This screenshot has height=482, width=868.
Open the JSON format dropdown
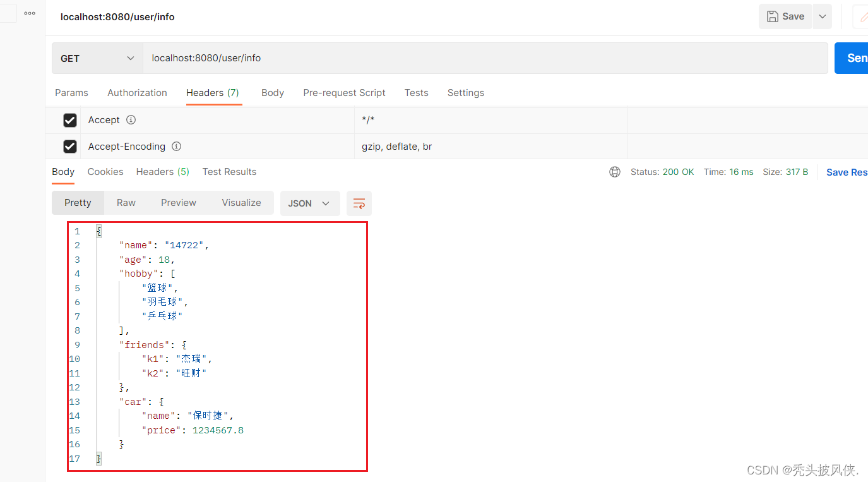tap(310, 203)
